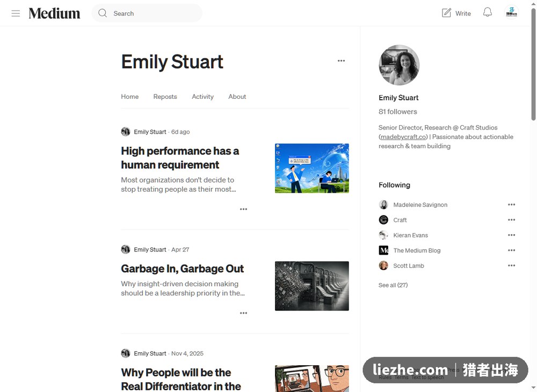The height and width of the screenshot is (392, 537).
Task: Open "Garbage In, Garbage Out" article
Action: click(182, 268)
